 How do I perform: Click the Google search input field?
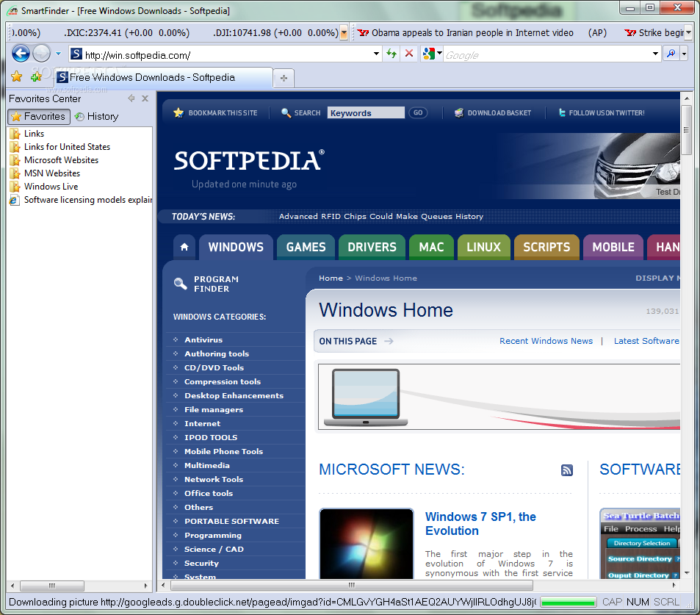[x=547, y=54]
